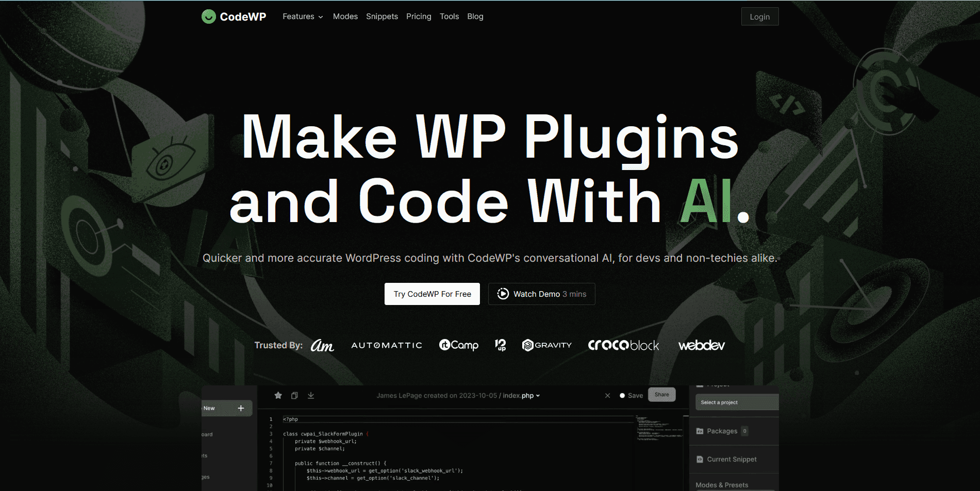Screen dimensions: 980x491
Task: Click the code minimap in editor
Action: click(659, 428)
